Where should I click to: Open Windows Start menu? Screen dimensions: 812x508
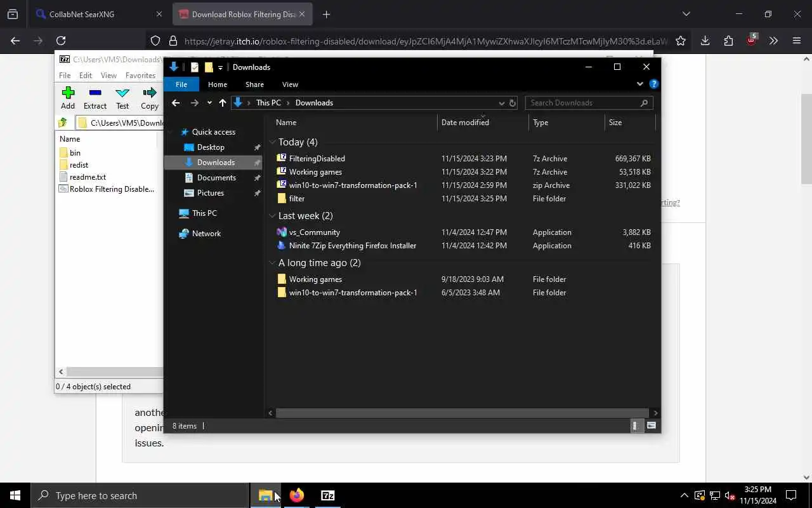(15, 495)
